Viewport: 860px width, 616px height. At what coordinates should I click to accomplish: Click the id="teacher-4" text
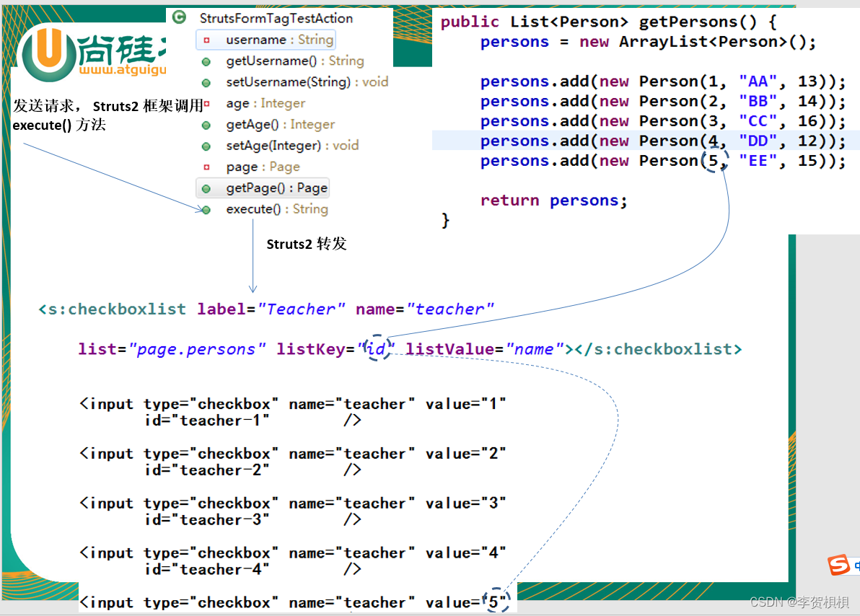coord(207,570)
